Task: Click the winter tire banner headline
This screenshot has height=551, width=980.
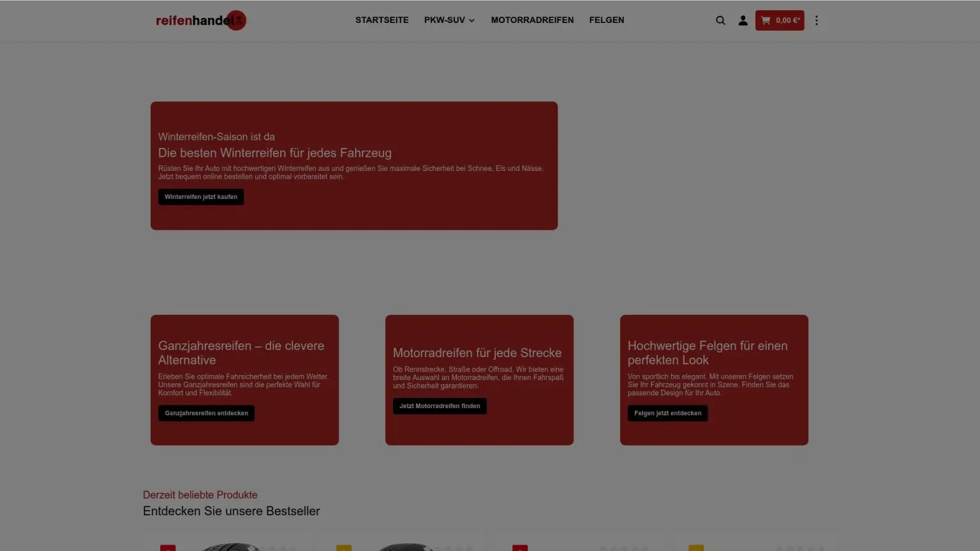Action: coord(275,153)
